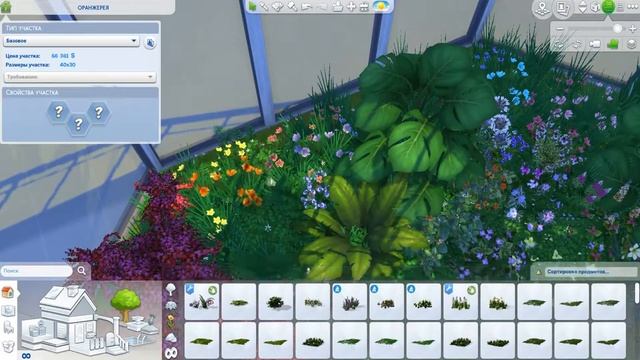Show all plants infinity category

[x=171, y=353]
